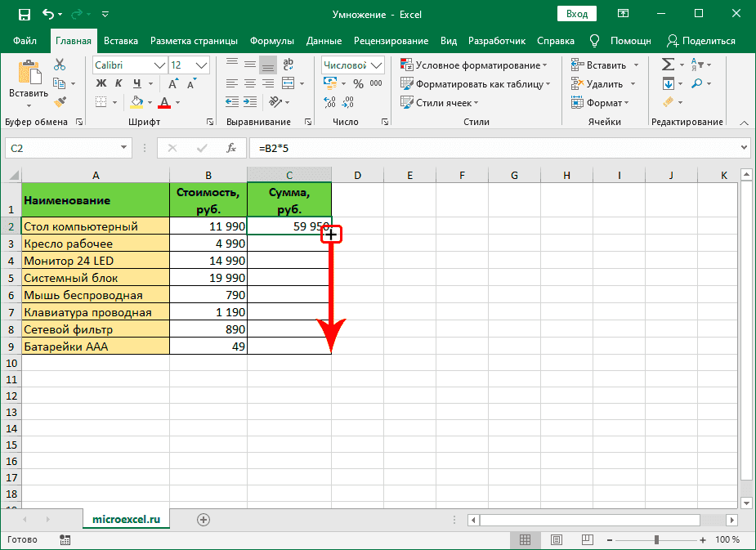This screenshot has height=550, width=756.
Task: Open the Calibri font name dropdown
Action: pos(128,65)
